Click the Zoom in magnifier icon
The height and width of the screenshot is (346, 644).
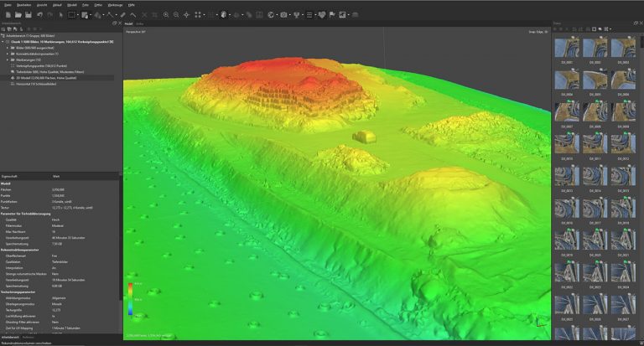click(165, 15)
